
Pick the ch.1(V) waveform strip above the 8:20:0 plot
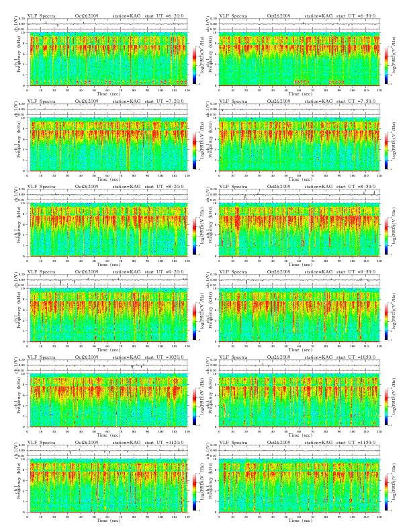(x=107, y=195)
